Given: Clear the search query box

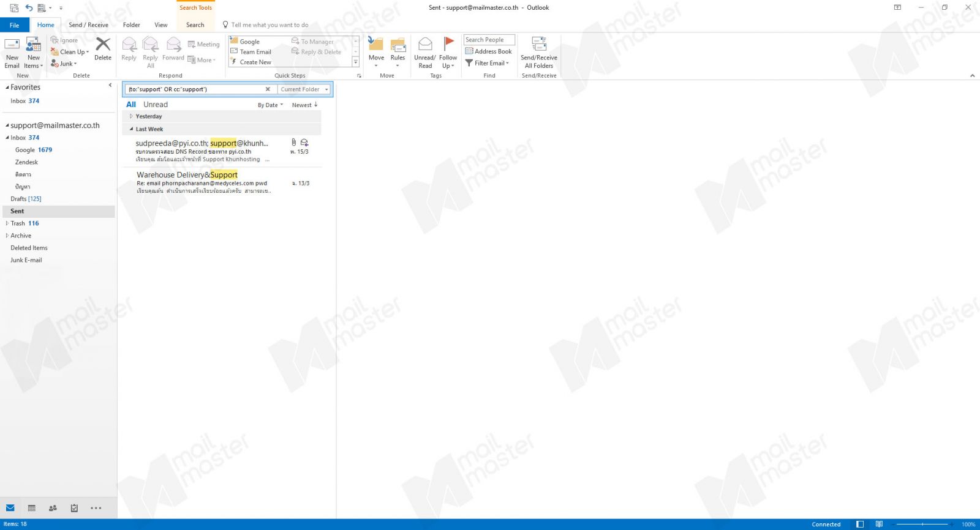Looking at the screenshot, I should (x=268, y=89).
